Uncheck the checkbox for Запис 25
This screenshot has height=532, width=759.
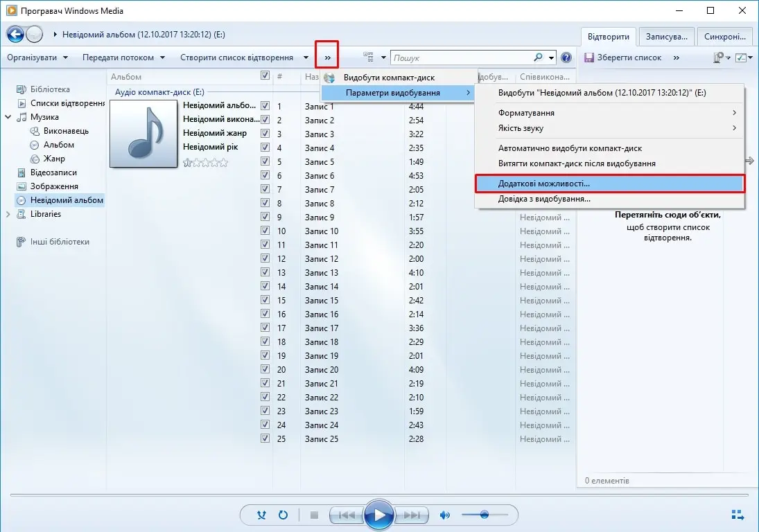point(265,438)
